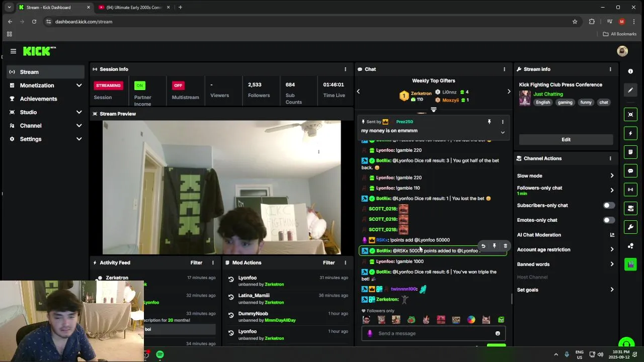Click the filled green clapperboard icon in sidebar
This screenshot has width=644, height=362.
tap(630, 264)
